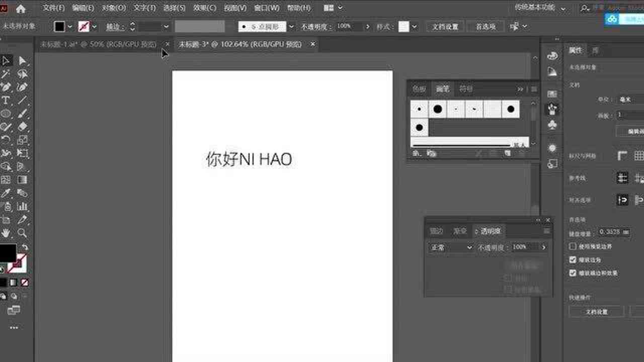Toggle 缩放描边和效果 checkbox
Image resolution: width=644 pixels, height=362 pixels.
coord(573,273)
